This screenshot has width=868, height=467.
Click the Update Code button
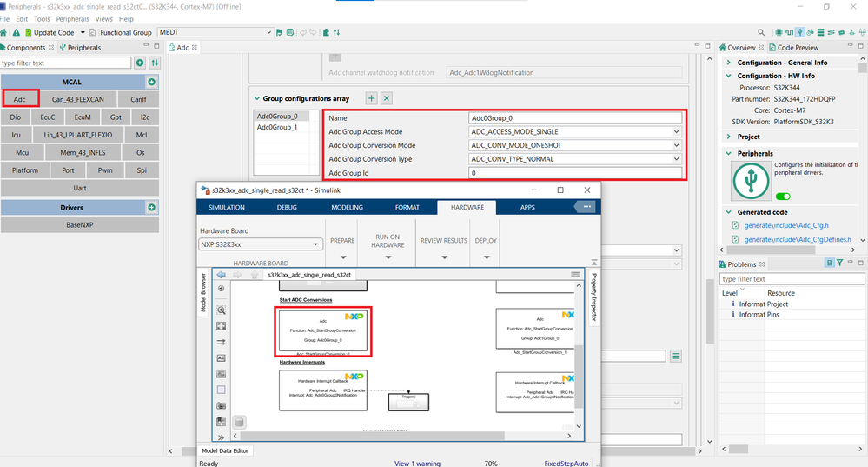pyautogui.click(x=50, y=33)
